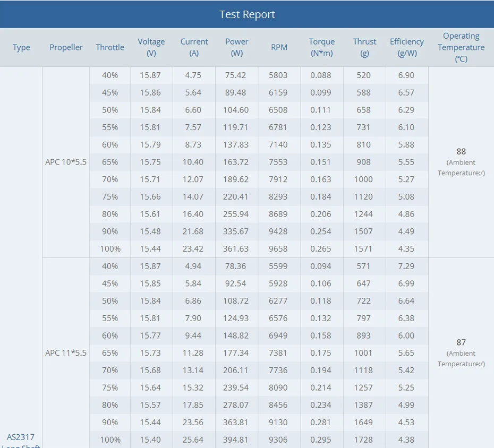Select the 1728 thrust value cell

pos(364,440)
